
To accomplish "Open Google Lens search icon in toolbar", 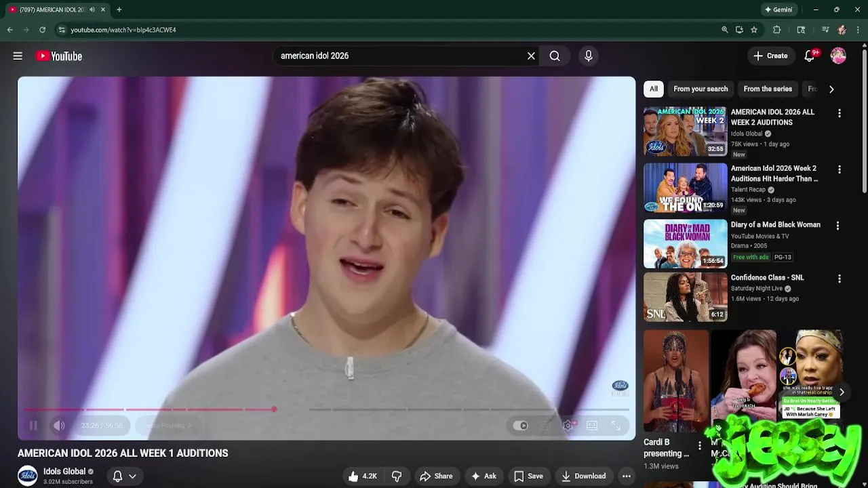I will pyautogui.click(x=801, y=30).
